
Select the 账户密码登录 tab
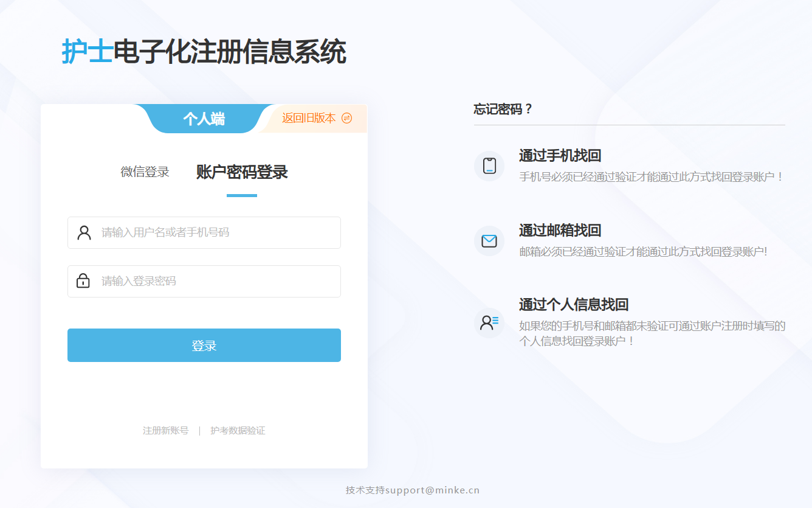(x=242, y=172)
